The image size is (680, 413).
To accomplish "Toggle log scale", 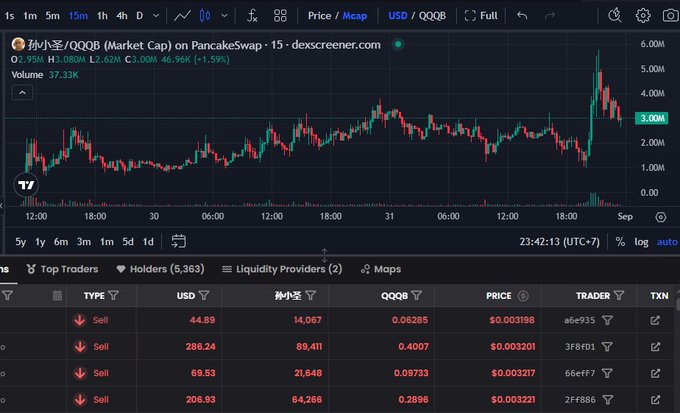I will coord(641,242).
